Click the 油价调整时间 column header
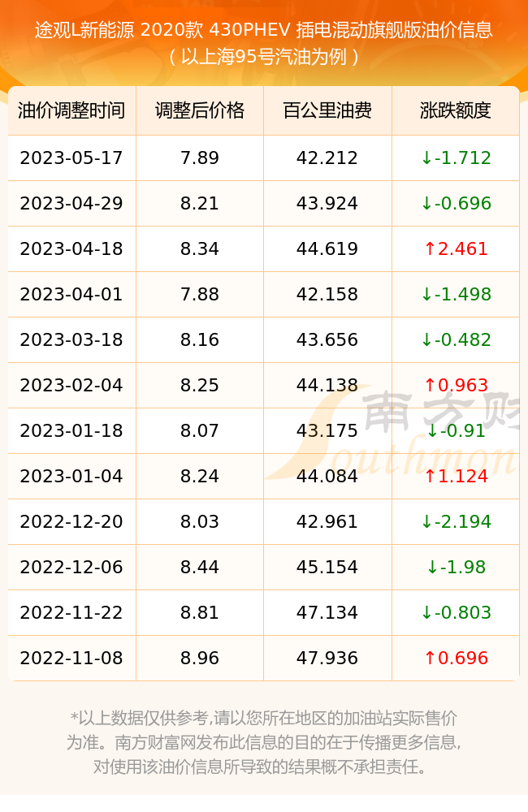The image size is (528, 812). click(x=71, y=110)
